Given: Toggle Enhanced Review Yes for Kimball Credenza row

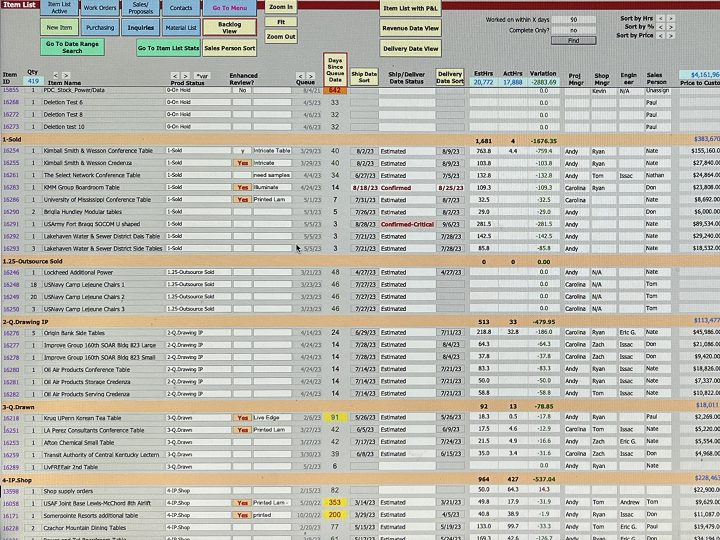Looking at the screenshot, I should (241, 162).
